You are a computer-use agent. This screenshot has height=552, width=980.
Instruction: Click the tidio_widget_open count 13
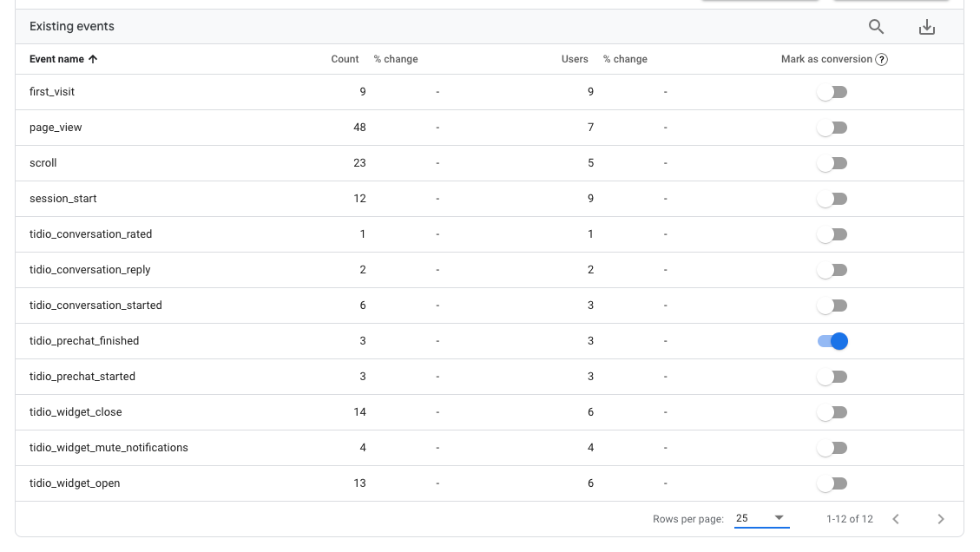[359, 483]
